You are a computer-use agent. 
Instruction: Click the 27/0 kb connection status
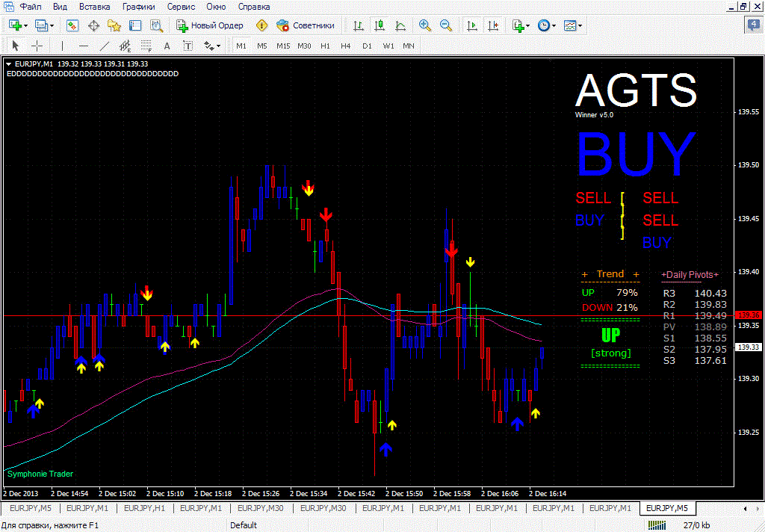697,525
